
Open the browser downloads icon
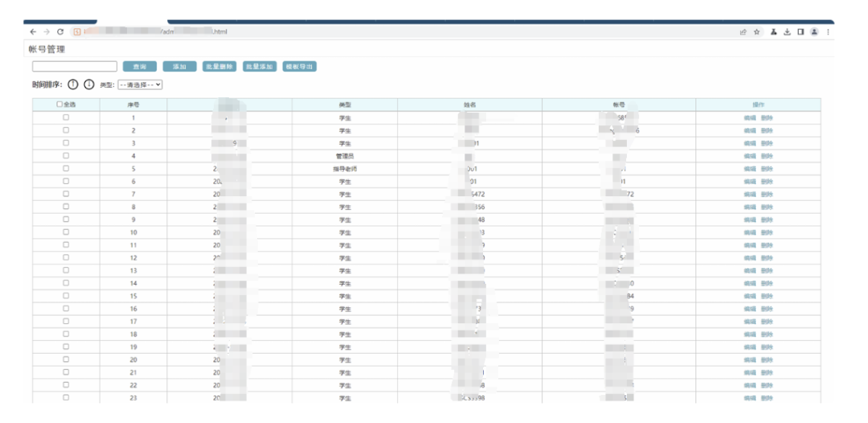tap(787, 32)
